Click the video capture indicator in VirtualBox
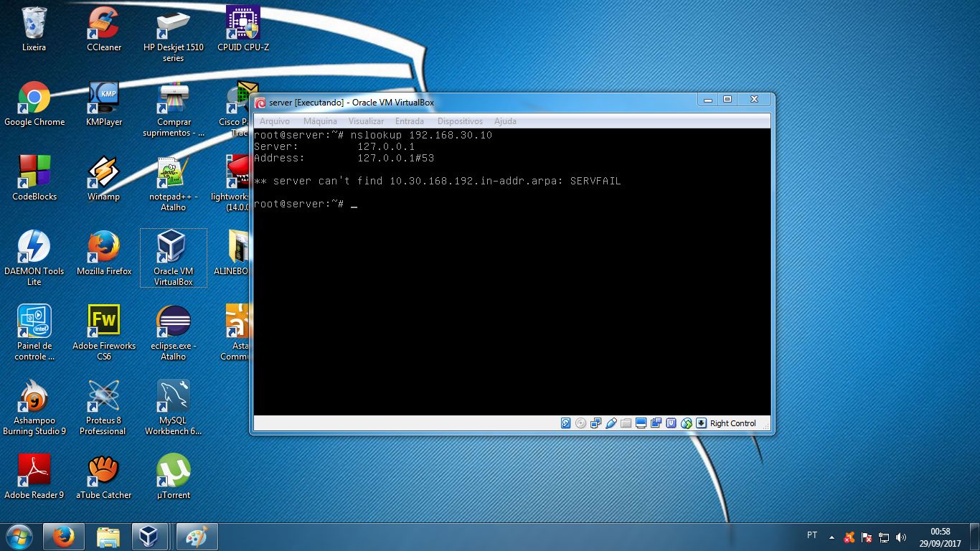Viewport: 980px width, 551px height. coord(656,423)
